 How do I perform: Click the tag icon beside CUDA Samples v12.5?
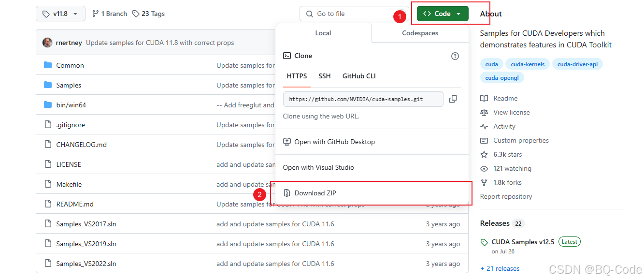tap(484, 242)
